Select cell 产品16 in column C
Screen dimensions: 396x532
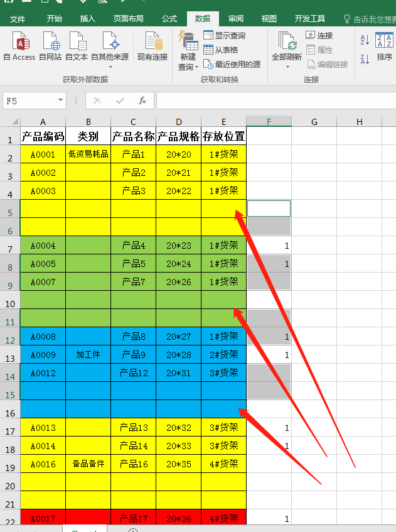[x=133, y=464]
